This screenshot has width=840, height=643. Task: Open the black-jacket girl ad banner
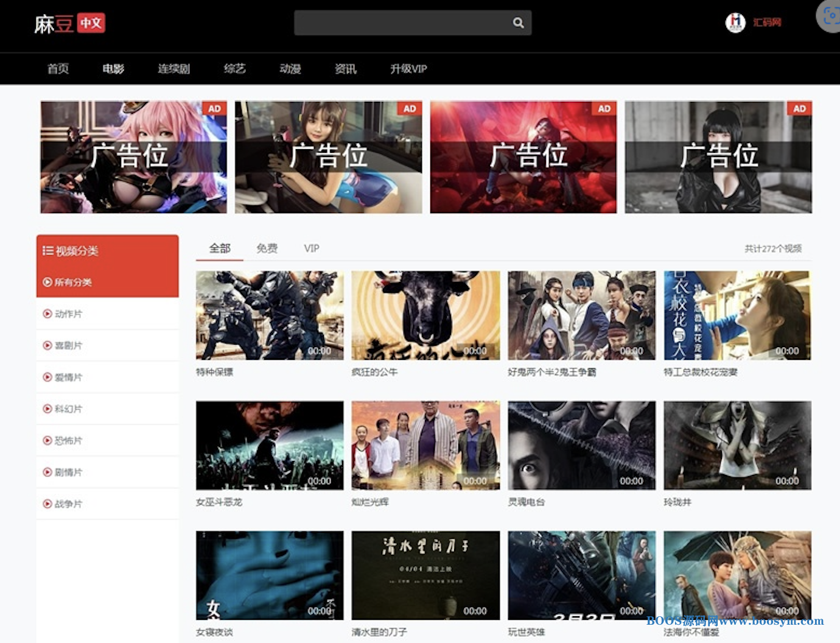[718, 157]
